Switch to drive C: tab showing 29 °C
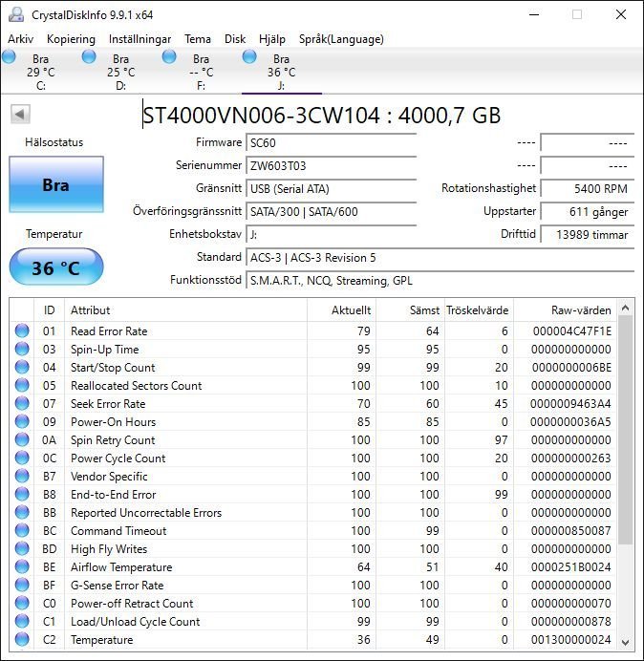 [x=41, y=72]
